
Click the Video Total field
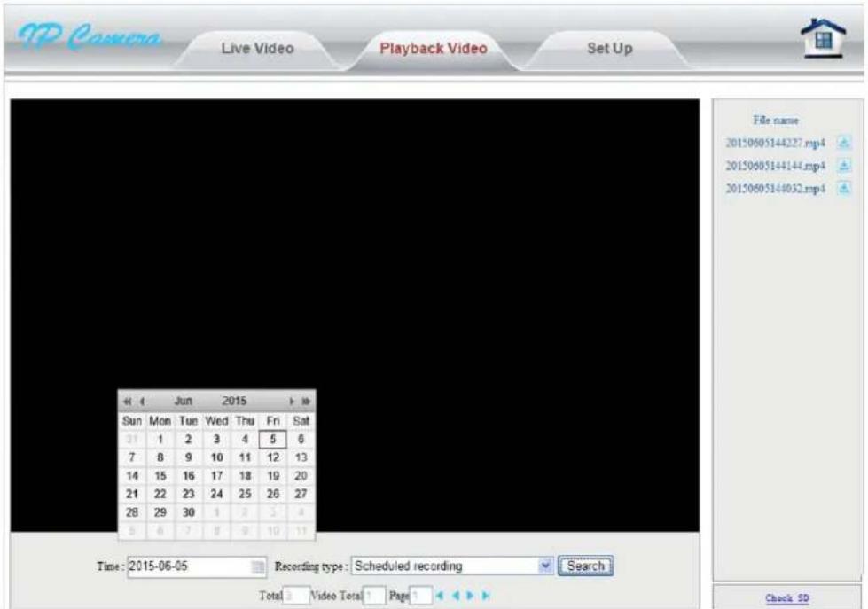pyautogui.click(x=374, y=596)
